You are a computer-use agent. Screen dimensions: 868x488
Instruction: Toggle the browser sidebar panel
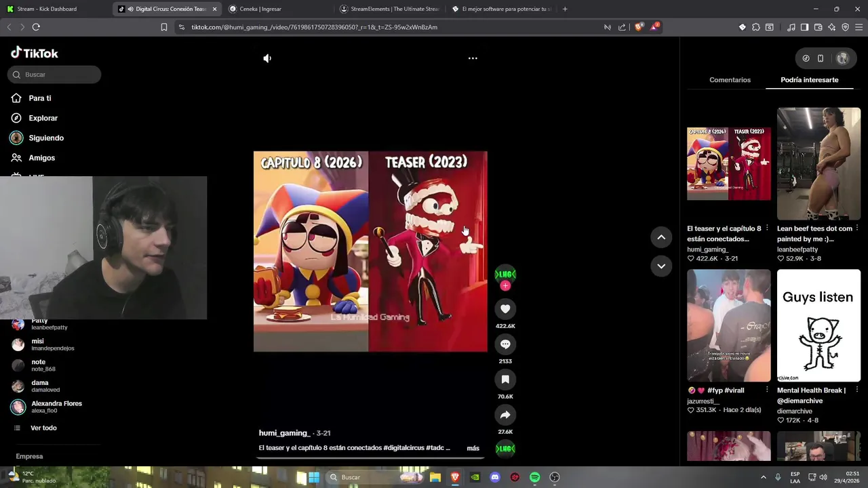[804, 27]
